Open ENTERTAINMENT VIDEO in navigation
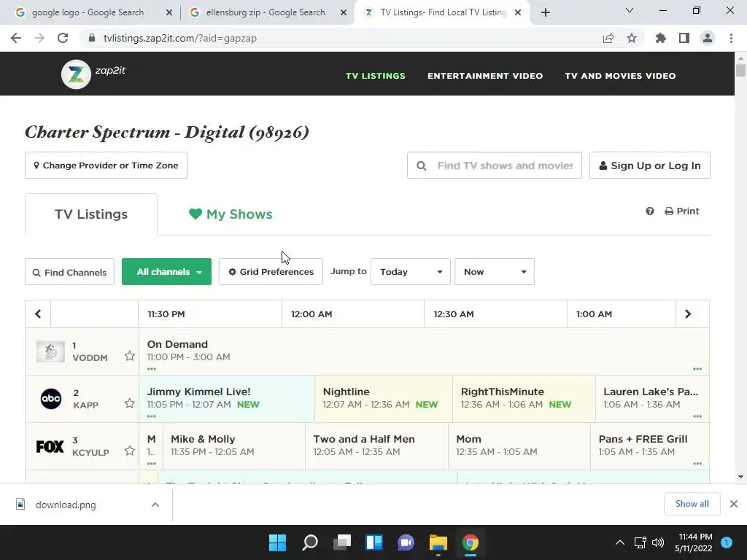Screen dimensions: 747x560 pos(485,76)
